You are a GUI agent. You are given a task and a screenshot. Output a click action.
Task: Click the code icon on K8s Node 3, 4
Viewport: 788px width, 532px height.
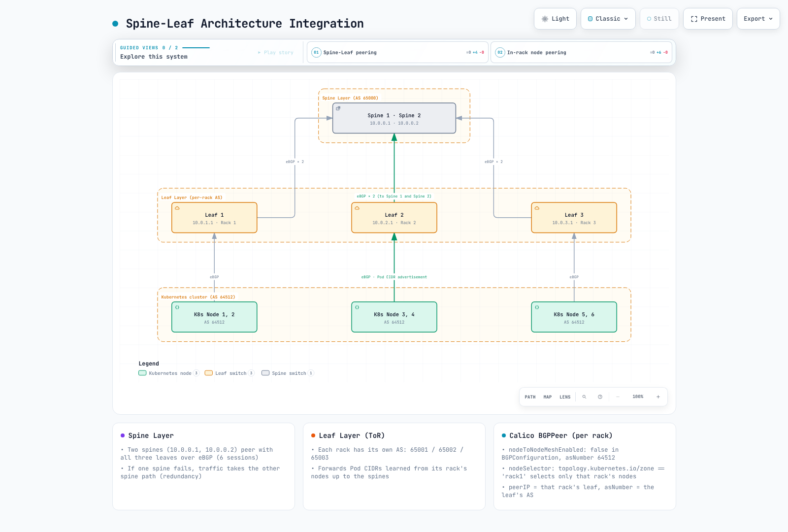click(x=357, y=307)
